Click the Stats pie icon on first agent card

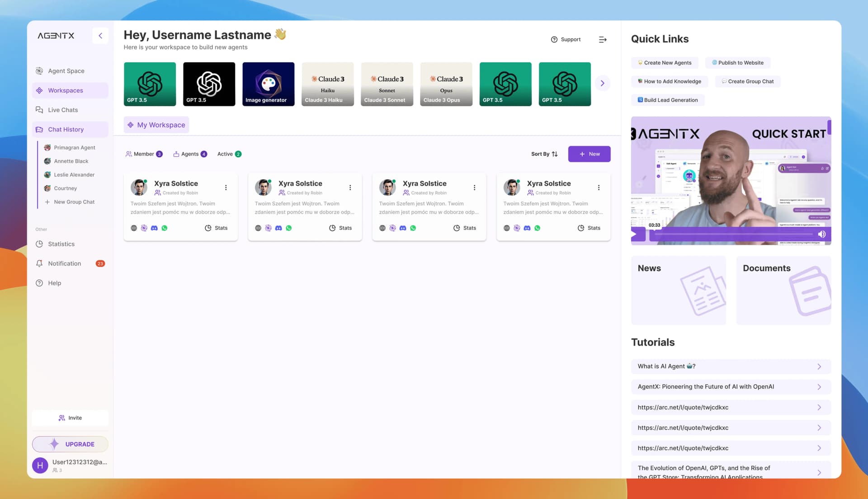(208, 228)
